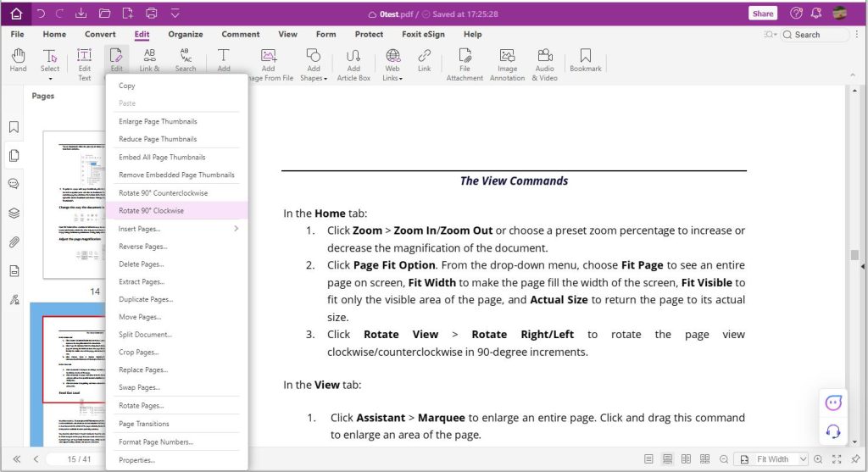Switch to continuous page view
Image resolution: width=868 pixels, height=472 pixels.
[x=668, y=459]
